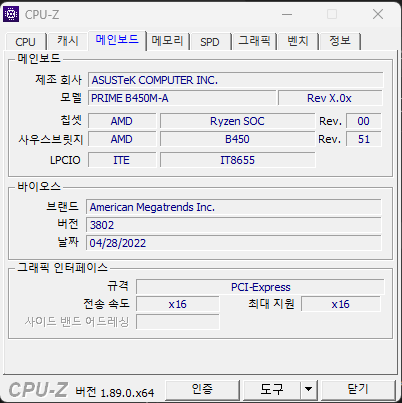Close the CPU-Z window via X
402x403 pixels.
pos(378,14)
